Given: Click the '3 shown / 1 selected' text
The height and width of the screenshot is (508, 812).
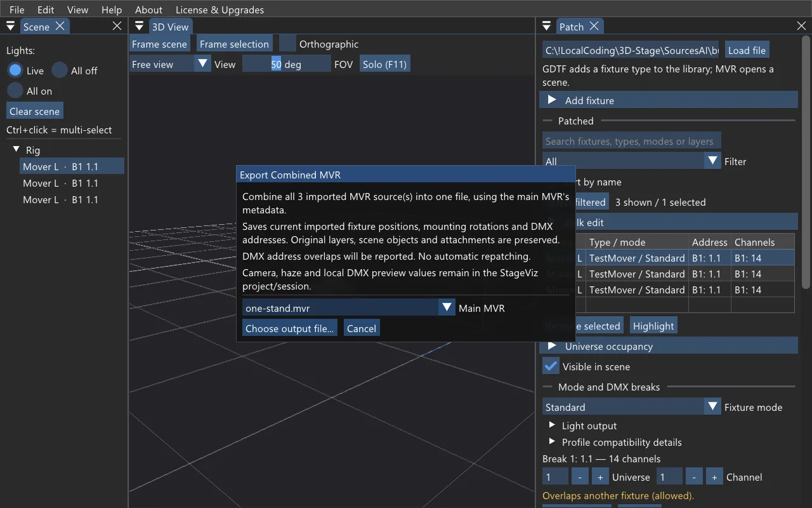Looking at the screenshot, I should tap(660, 202).
